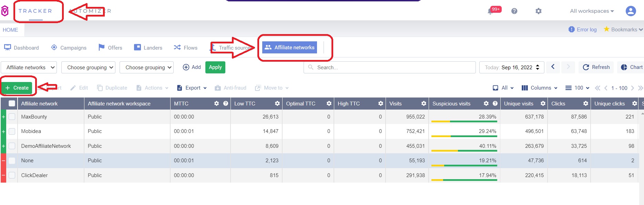Click the green plus marker on MaxBounty row

tap(3, 117)
